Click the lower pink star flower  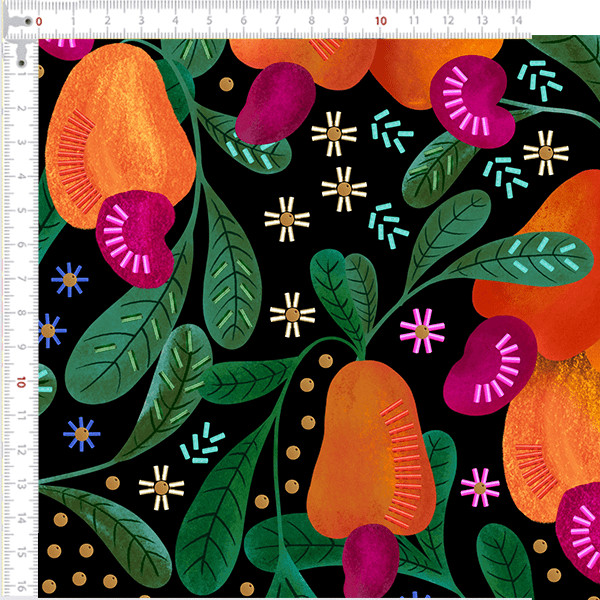coord(480,487)
